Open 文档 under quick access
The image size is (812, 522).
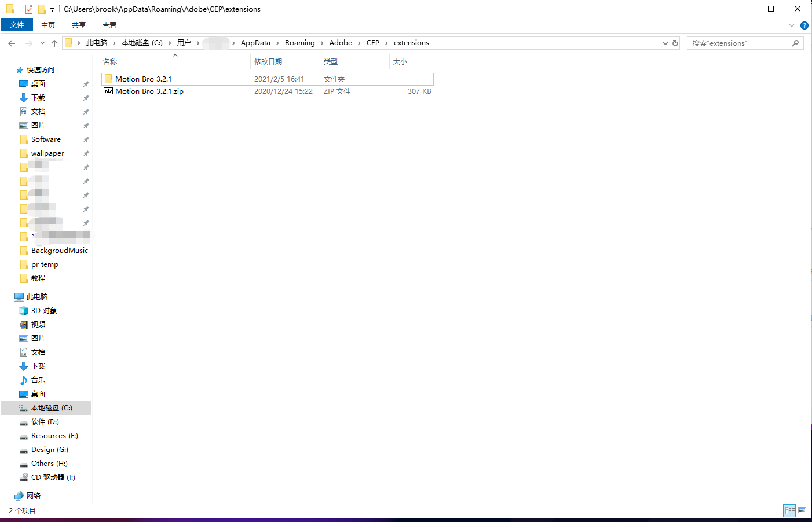pos(38,112)
